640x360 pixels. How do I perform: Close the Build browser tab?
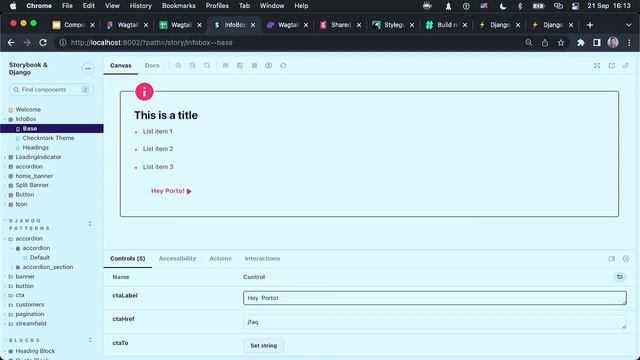click(x=464, y=25)
